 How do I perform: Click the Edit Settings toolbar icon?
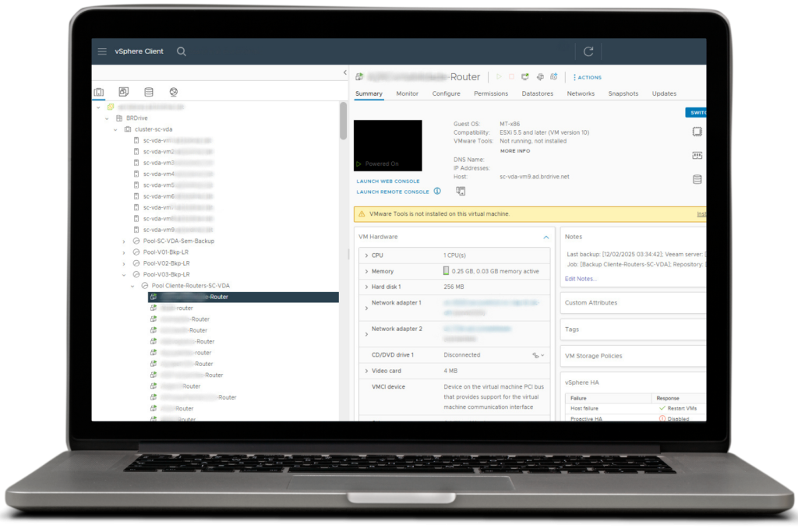[540, 77]
